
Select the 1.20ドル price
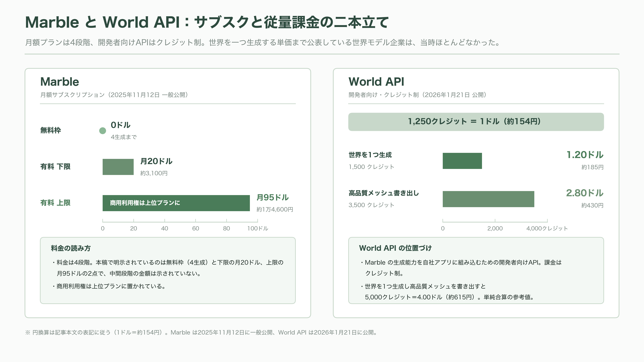585,155
